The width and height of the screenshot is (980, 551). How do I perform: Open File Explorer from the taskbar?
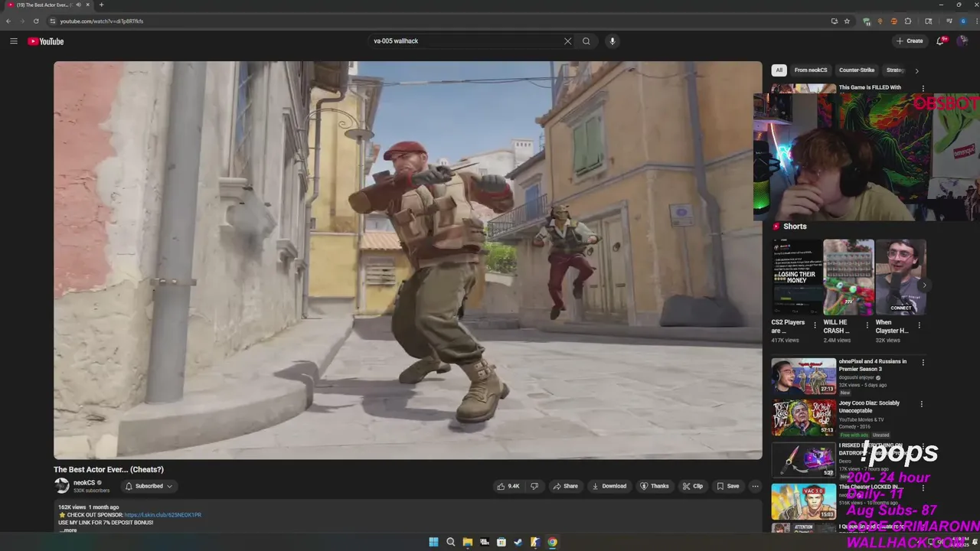click(x=467, y=542)
